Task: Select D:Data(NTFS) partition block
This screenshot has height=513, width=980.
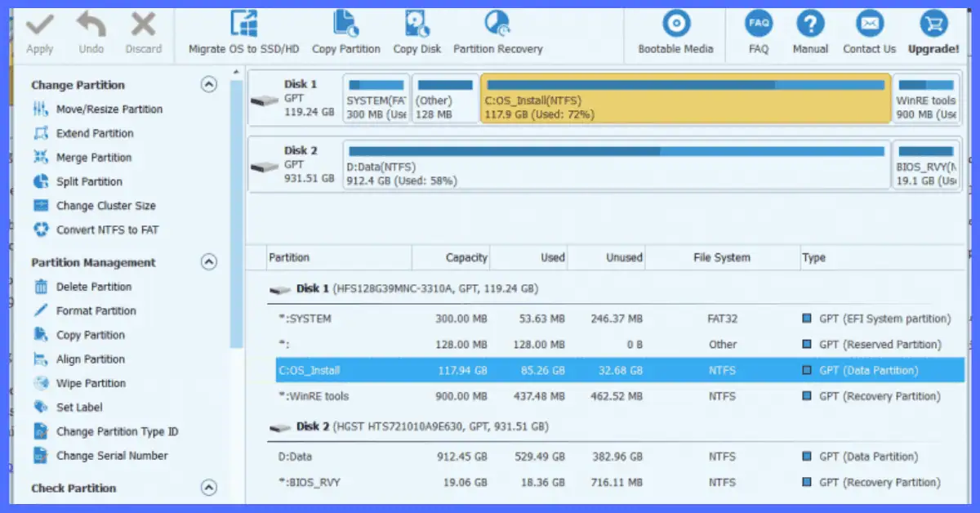Action: tap(617, 165)
